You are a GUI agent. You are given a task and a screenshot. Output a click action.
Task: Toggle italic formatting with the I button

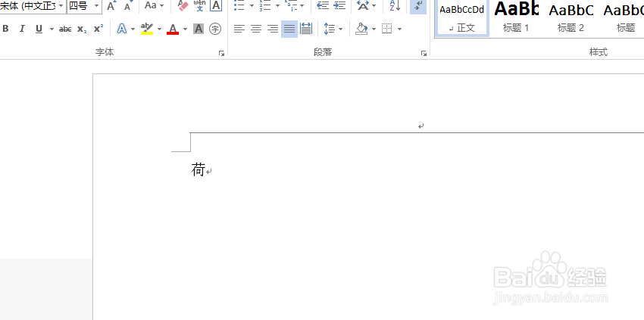pos(22,29)
